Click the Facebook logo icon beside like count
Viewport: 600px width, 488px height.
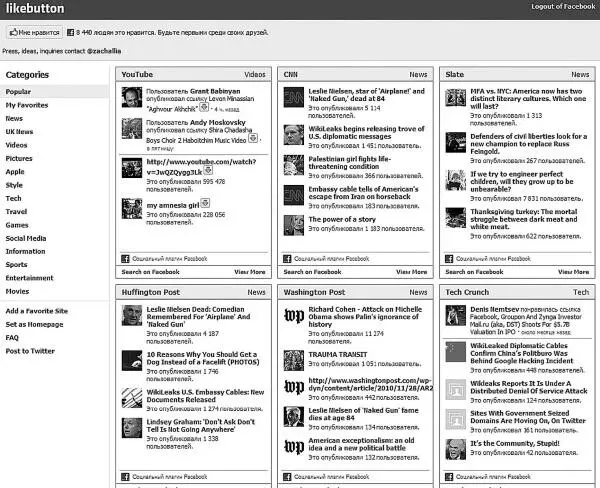point(70,33)
